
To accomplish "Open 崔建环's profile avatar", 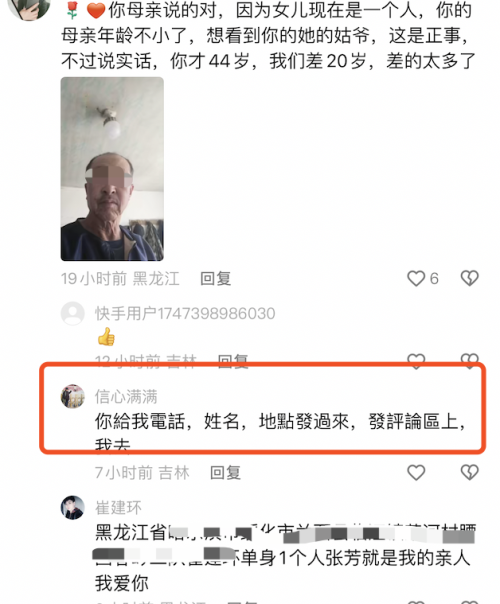I will pos(72,507).
